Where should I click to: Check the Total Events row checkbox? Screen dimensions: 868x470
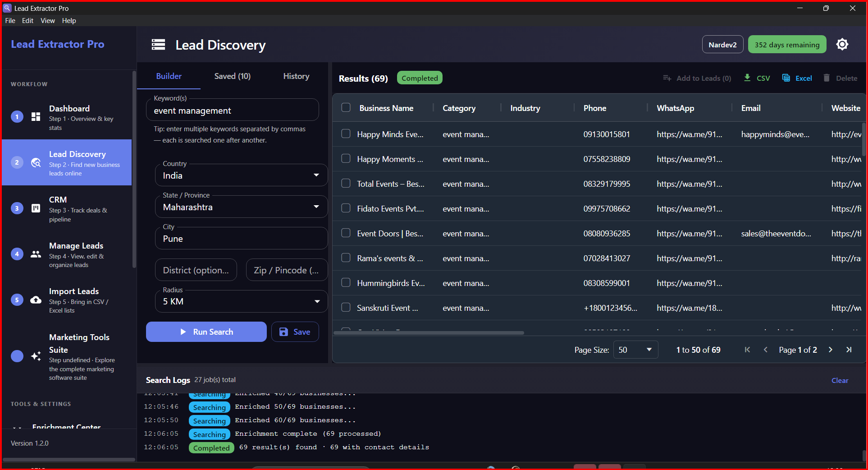[x=346, y=183]
